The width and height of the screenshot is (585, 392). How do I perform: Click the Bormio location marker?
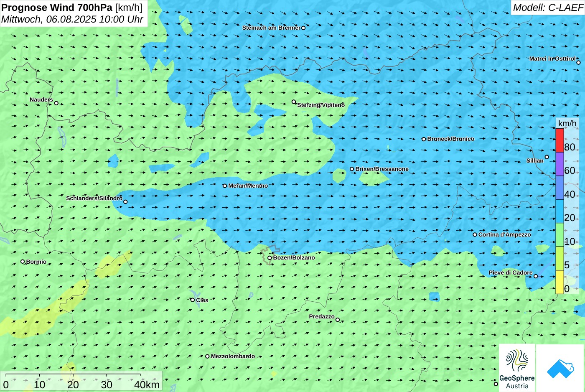23,262
